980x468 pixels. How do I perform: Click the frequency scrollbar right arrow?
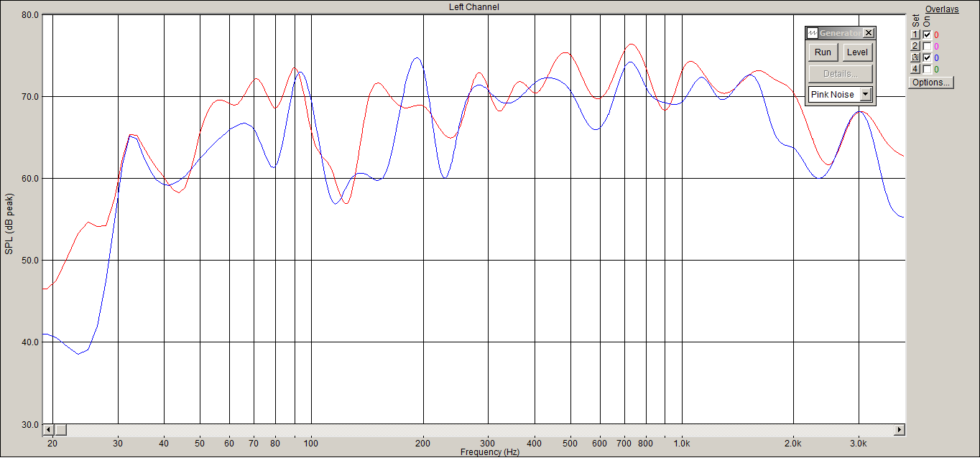[x=899, y=430]
